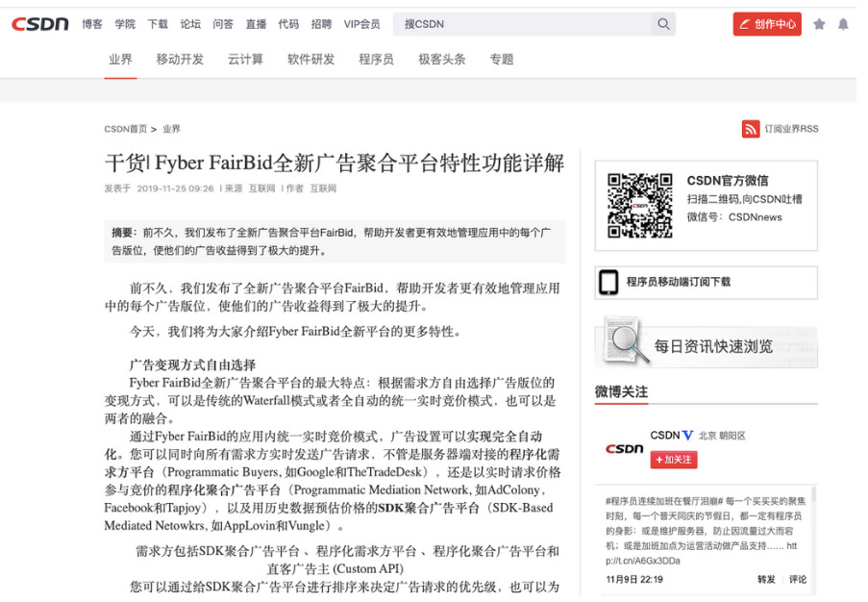Viewport: 868px width, 602px height.
Task: Open 博客 in the top menu
Action: pyautogui.click(x=92, y=24)
